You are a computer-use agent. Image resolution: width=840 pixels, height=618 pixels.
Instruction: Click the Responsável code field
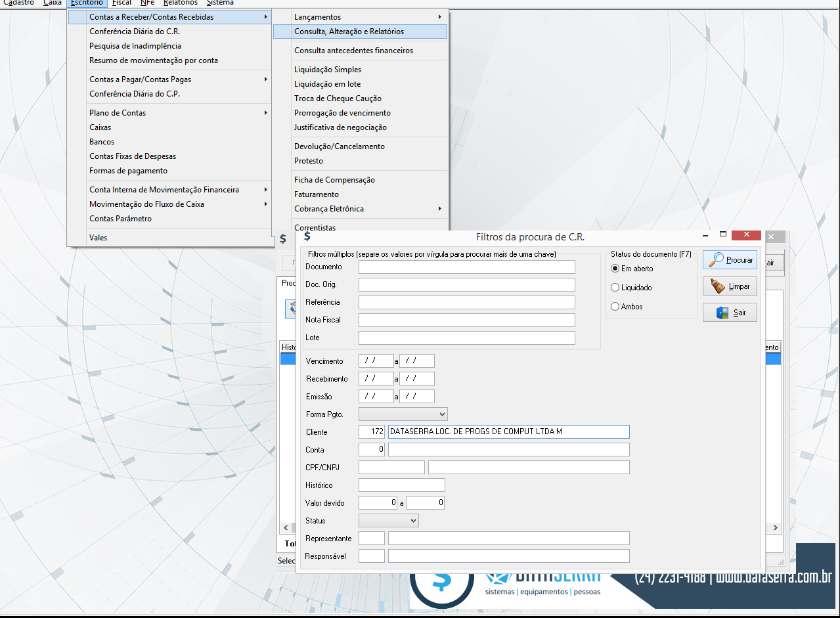372,556
